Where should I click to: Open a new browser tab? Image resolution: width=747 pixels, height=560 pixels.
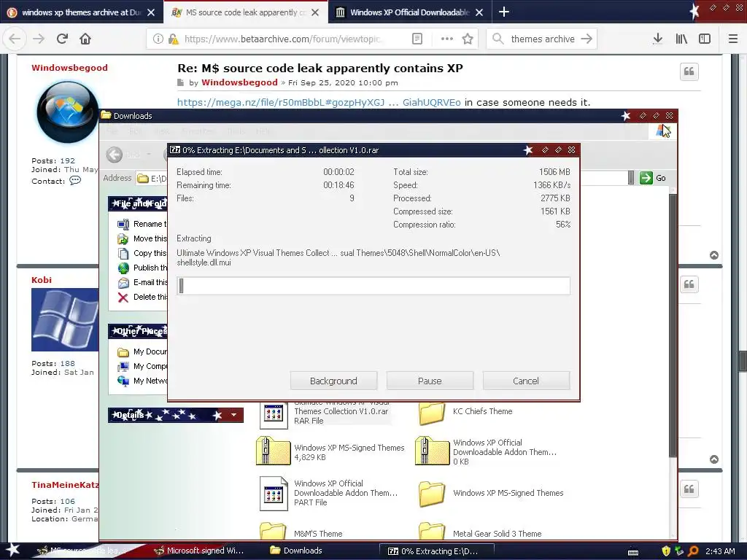[x=504, y=12]
